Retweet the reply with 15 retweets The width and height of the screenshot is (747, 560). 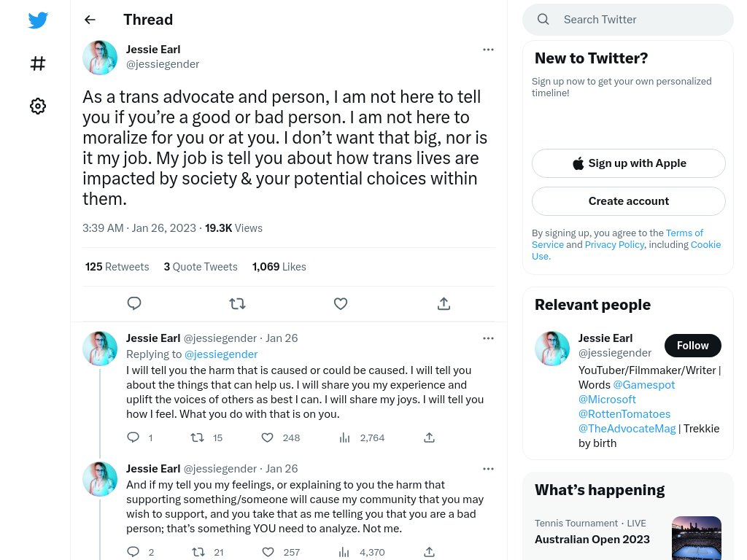(x=197, y=437)
